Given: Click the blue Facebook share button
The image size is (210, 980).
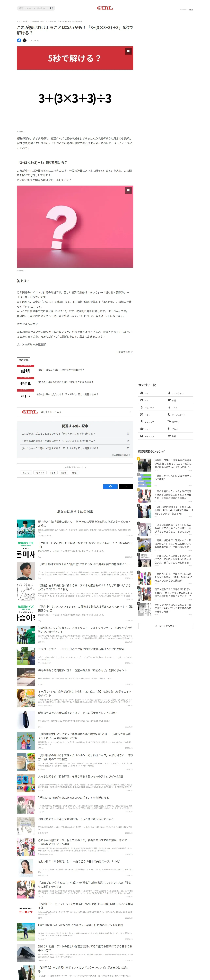Looking at the screenshot, I should coord(111,486).
